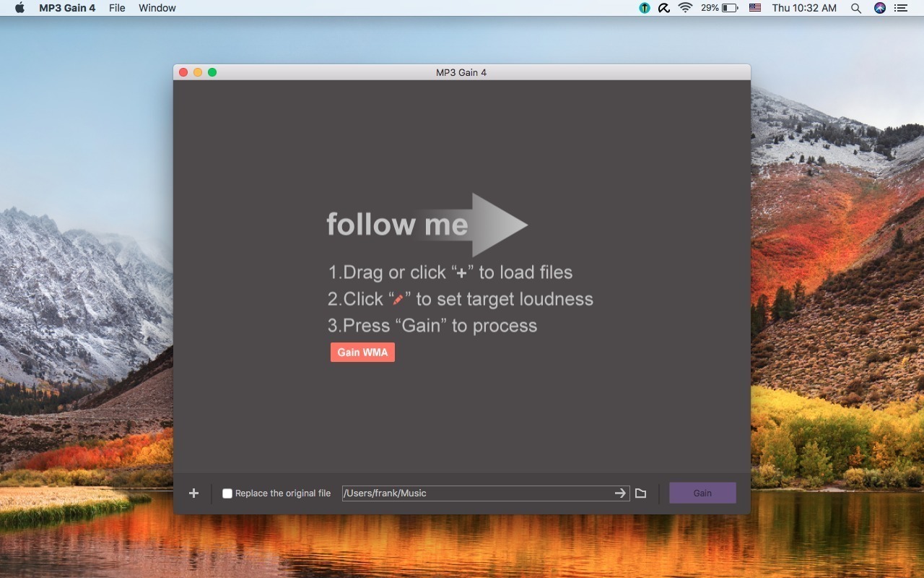Open the File menu
The width and height of the screenshot is (924, 578).
[x=116, y=8]
